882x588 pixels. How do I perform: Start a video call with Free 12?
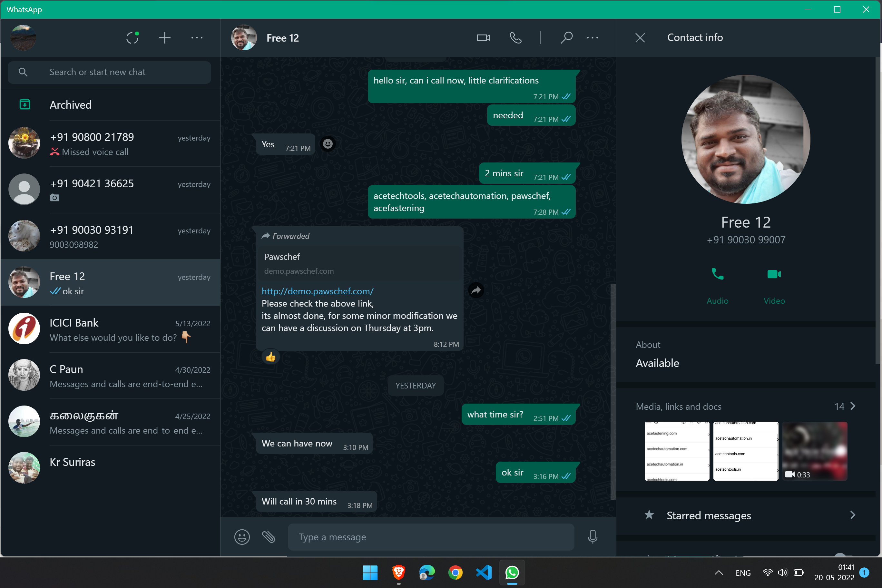coord(483,38)
